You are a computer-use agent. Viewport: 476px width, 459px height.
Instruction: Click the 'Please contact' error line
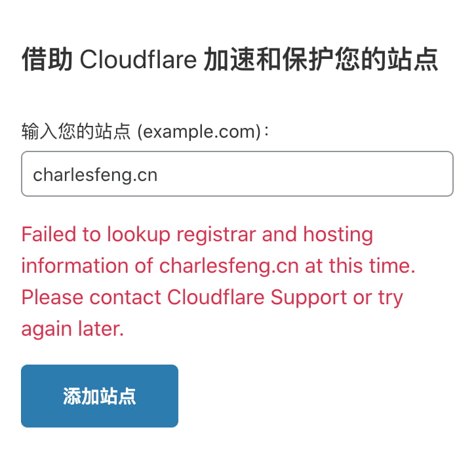point(91,297)
